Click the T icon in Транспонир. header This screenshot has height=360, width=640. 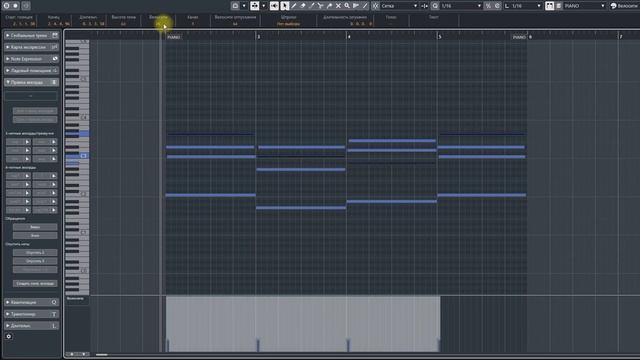click(x=54, y=314)
